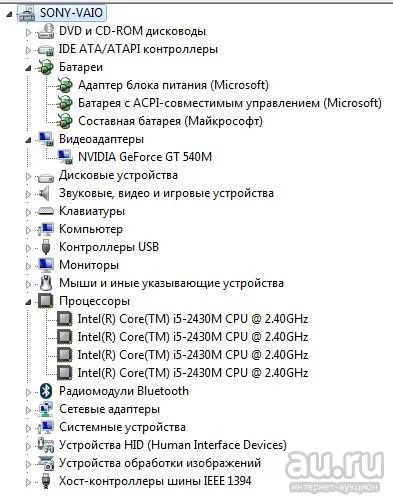The image size is (393, 498).
Task: Click the Звуковые устройства speaker icon
Action: point(44,193)
